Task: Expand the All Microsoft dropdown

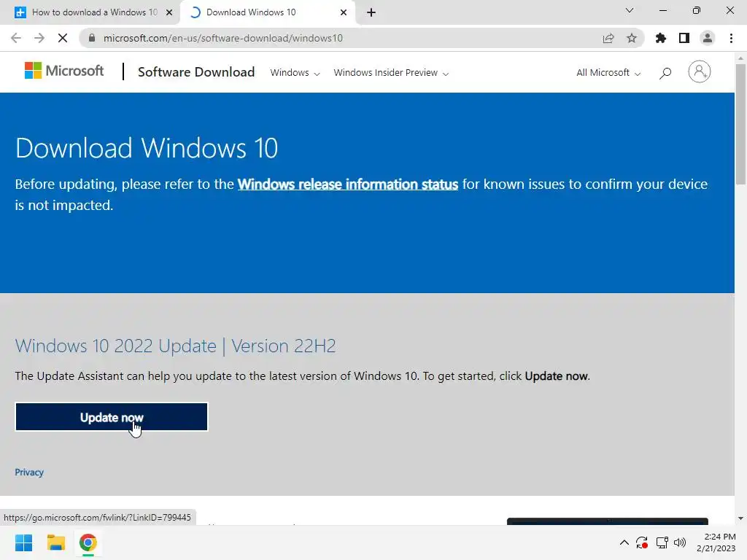Action: [608, 73]
